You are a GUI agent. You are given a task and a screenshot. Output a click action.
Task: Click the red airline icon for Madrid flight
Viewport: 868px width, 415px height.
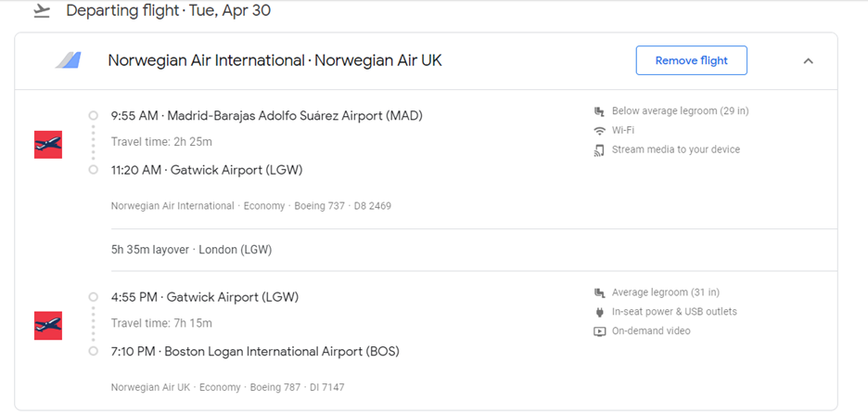[48, 144]
